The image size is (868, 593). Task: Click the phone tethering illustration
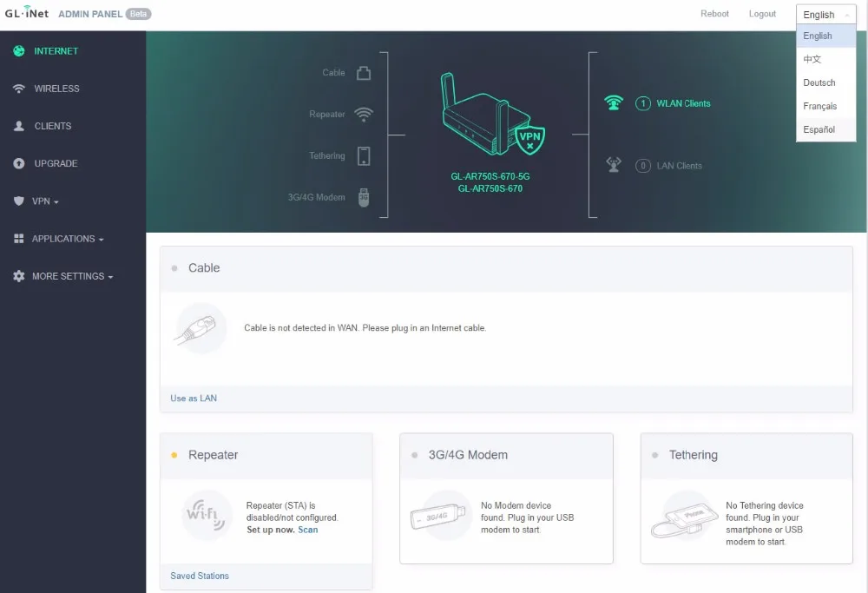(x=684, y=516)
